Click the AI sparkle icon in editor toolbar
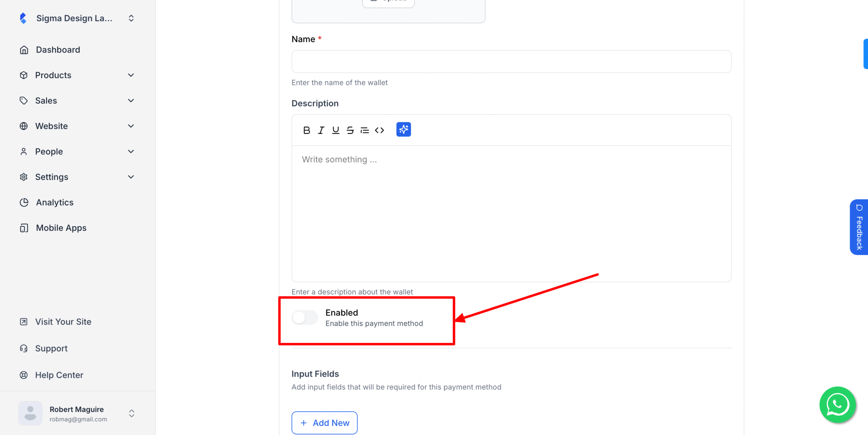 pos(403,129)
